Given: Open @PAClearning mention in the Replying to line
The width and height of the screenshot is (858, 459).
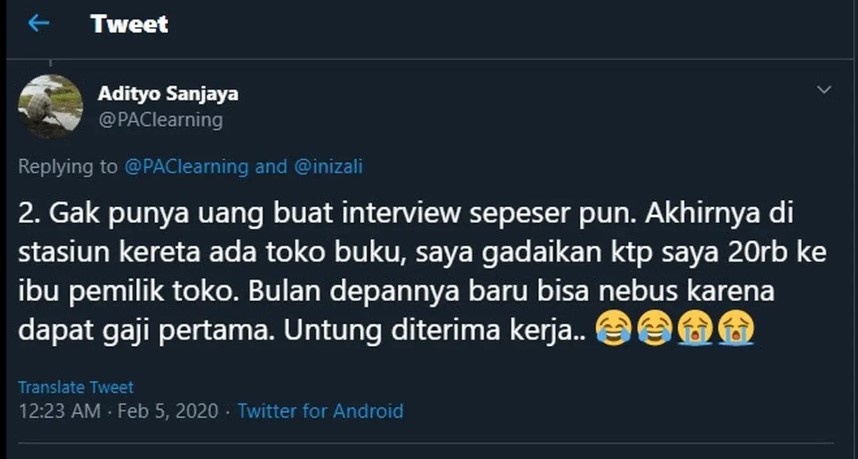Looking at the screenshot, I should click(187, 167).
